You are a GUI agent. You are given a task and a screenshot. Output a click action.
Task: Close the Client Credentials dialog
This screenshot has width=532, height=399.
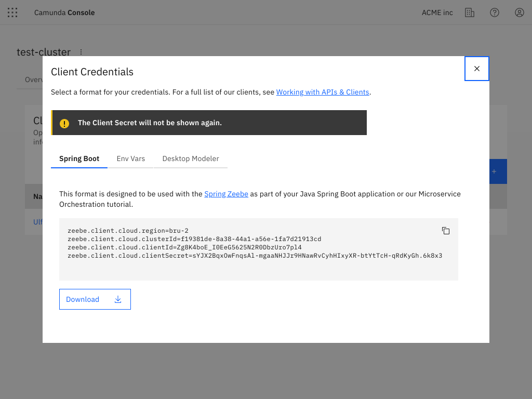coord(477,69)
